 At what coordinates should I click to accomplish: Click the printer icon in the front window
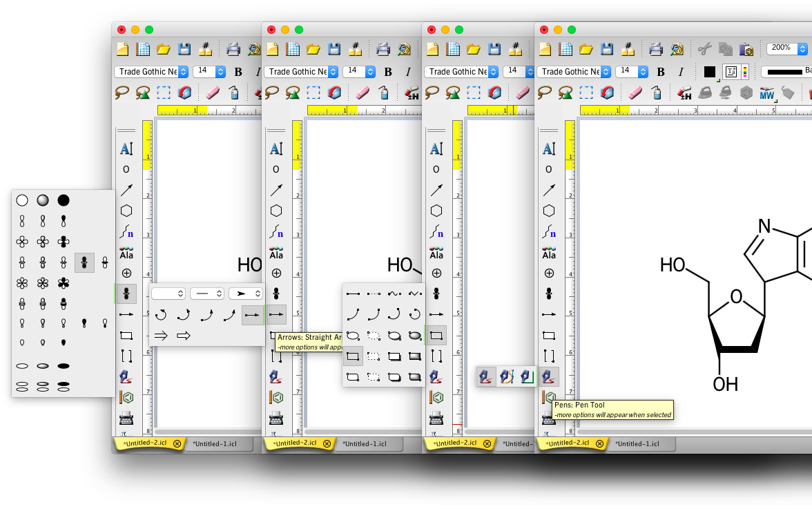656,49
